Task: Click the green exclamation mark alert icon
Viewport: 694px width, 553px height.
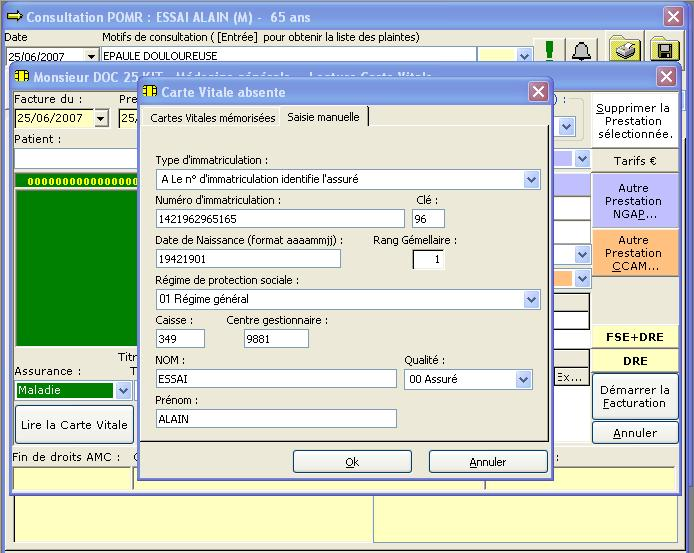Action: pyautogui.click(x=549, y=51)
